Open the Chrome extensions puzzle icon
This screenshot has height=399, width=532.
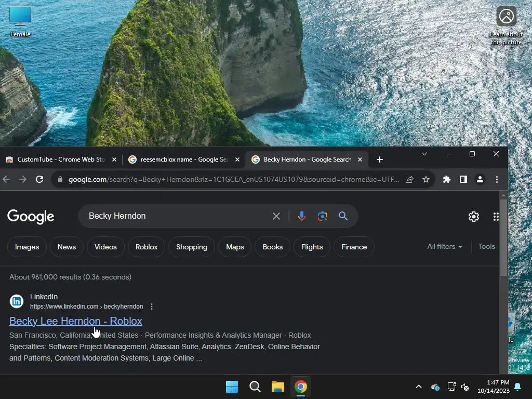(x=446, y=179)
